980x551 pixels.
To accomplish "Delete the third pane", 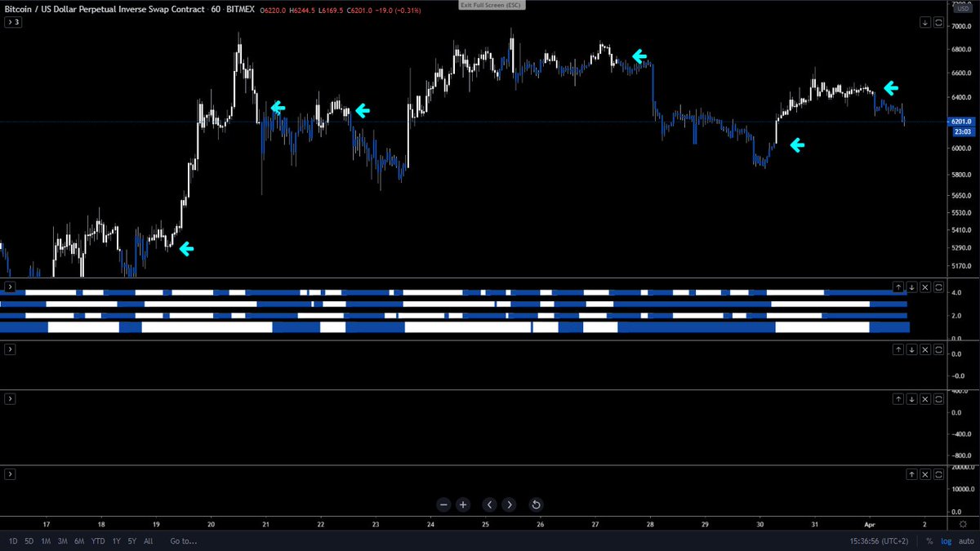I will (x=924, y=349).
